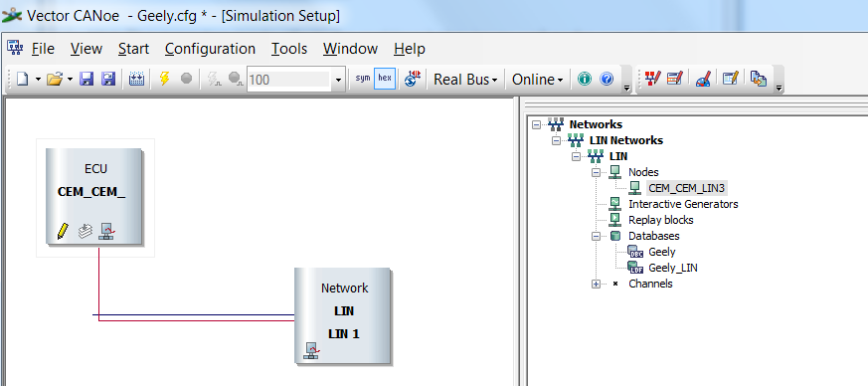Select LIN Networks tree item
The image size is (868, 386).
[x=626, y=140]
